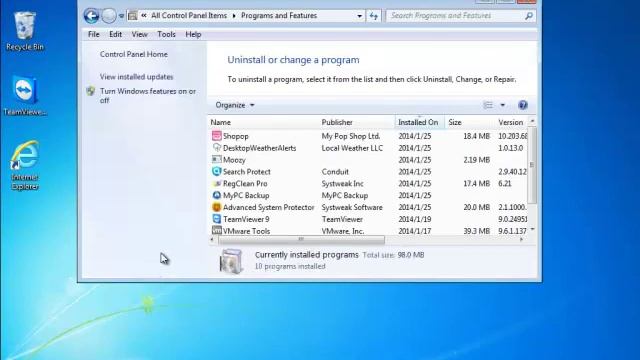The width and height of the screenshot is (640, 360).
Task: Click the search magnifier icon
Action: pyautogui.click(x=529, y=16)
